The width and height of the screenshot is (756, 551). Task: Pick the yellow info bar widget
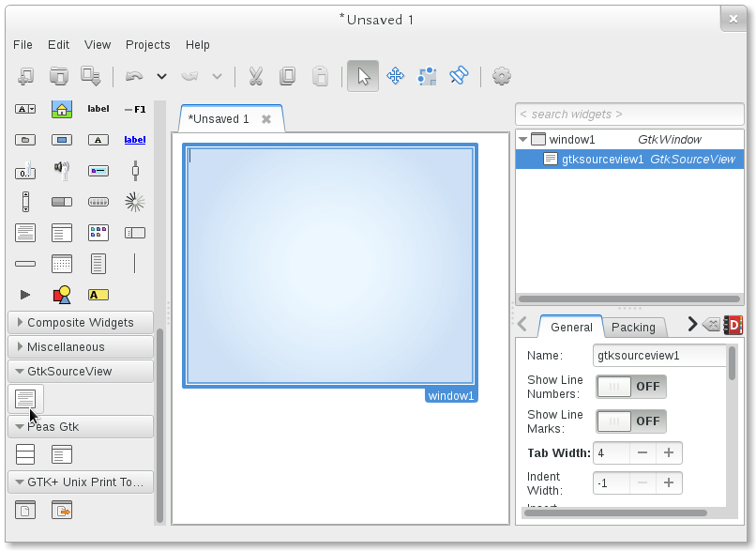pyautogui.click(x=98, y=295)
